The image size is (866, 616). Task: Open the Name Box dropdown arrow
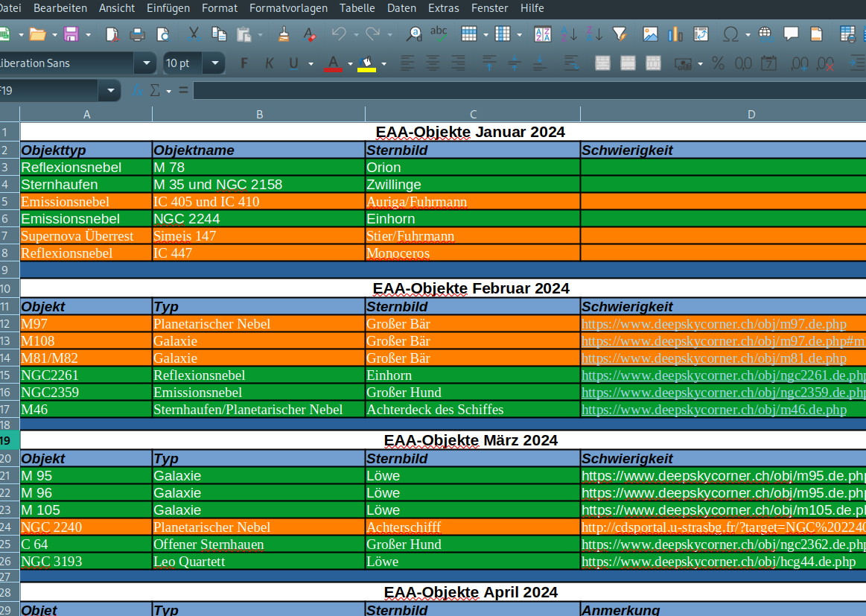click(x=110, y=90)
